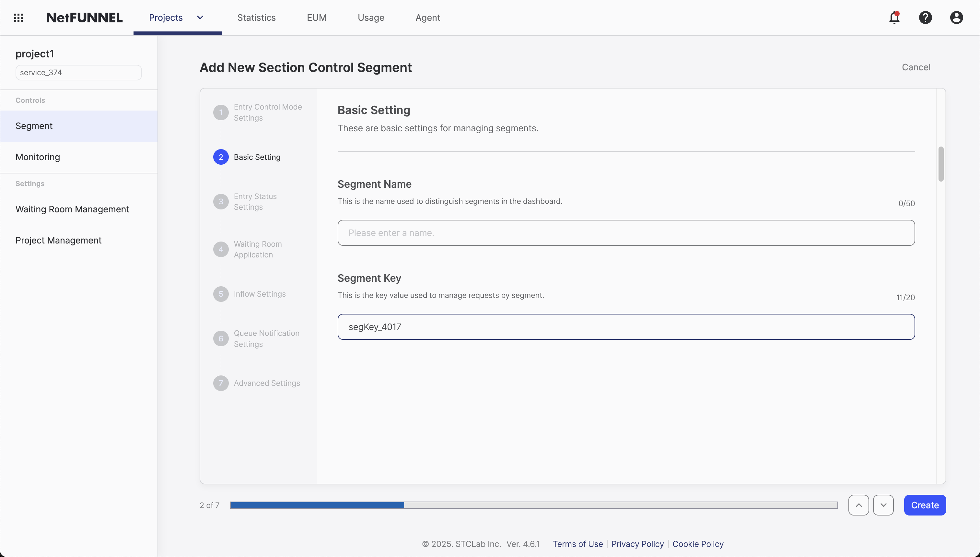
Task: Open the EUM section
Action: click(x=317, y=18)
